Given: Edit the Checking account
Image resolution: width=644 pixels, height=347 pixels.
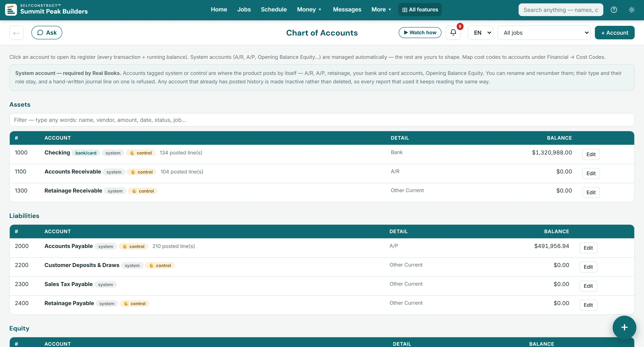Looking at the screenshot, I should 591,154.
